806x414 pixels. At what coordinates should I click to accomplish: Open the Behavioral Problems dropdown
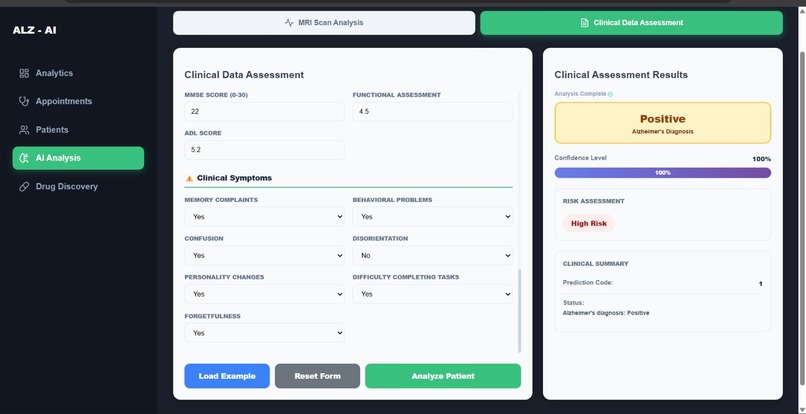point(432,217)
